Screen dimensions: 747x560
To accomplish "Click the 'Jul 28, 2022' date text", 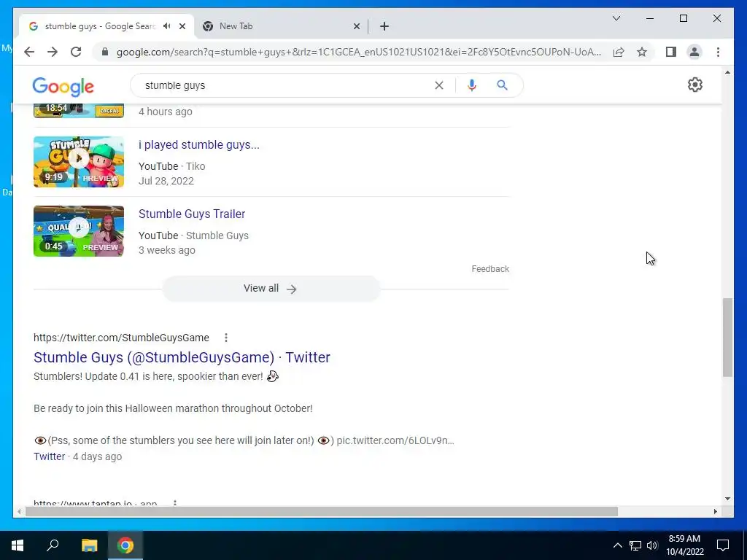I will coord(166,181).
